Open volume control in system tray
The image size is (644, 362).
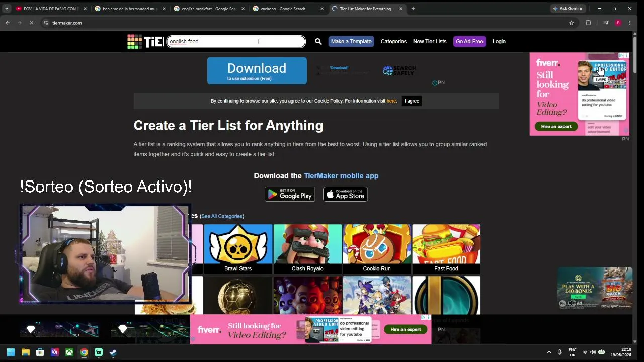click(593, 352)
